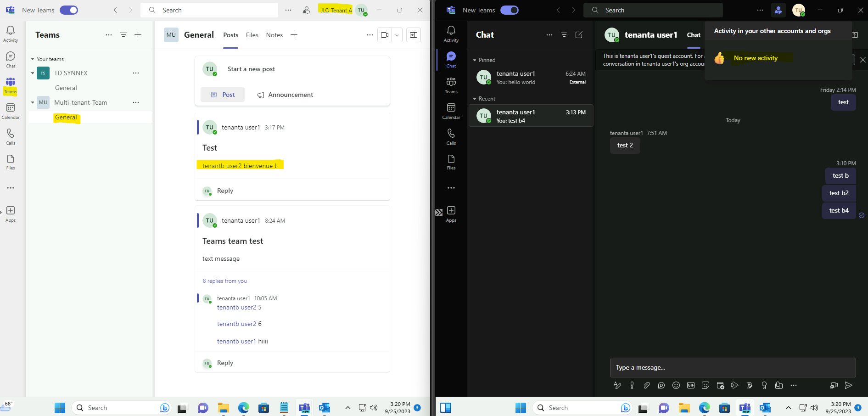Attach a file using the paperclip icon
Viewport: 868px width, 416px height.
pos(647,385)
